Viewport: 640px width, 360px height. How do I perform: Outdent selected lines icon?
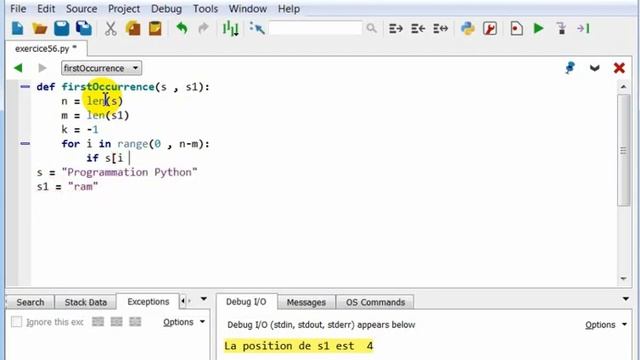click(418, 29)
